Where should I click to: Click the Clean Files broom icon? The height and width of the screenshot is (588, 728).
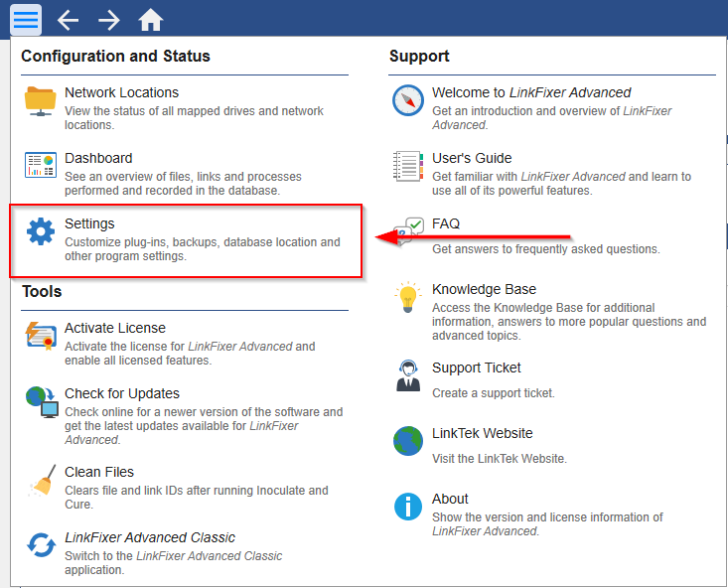pos(42,481)
